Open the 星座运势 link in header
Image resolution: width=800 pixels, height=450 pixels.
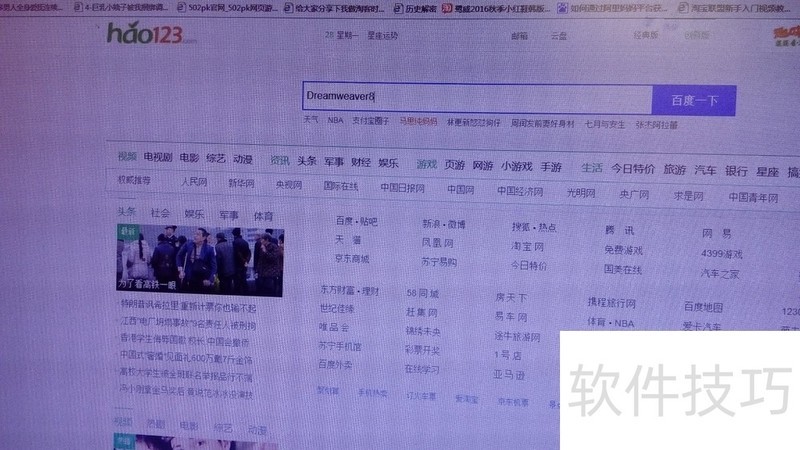pos(383,36)
